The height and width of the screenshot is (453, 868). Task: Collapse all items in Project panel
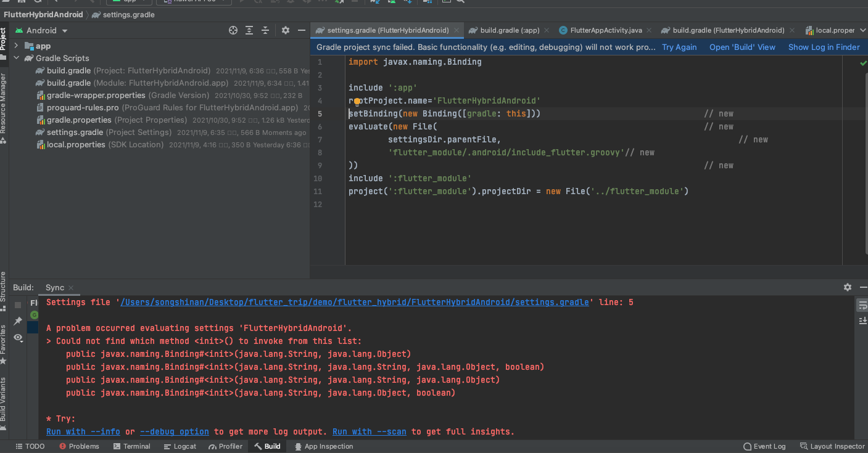(265, 30)
